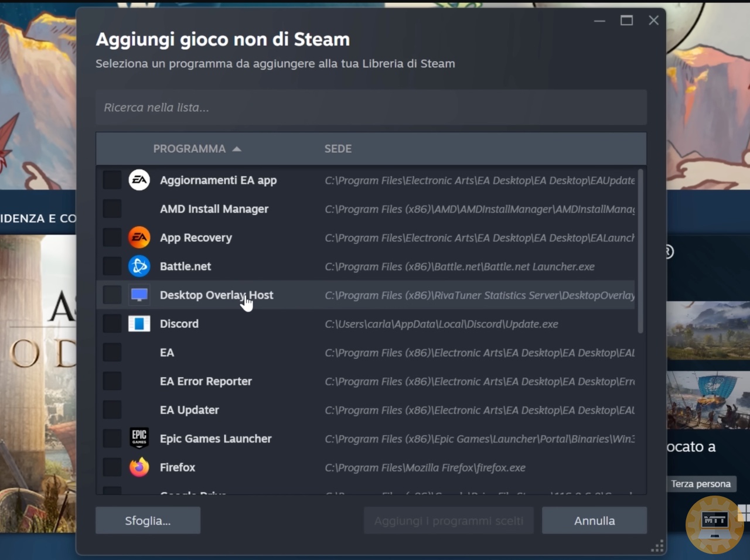The image size is (750, 560).
Task: Sort list by SEDE column header
Action: (x=338, y=149)
